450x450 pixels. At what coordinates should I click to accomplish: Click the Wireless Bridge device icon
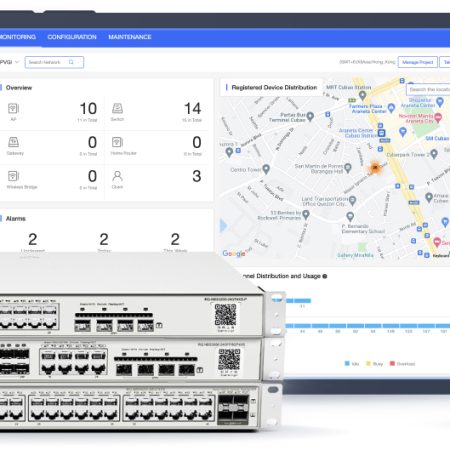click(13, 176)
